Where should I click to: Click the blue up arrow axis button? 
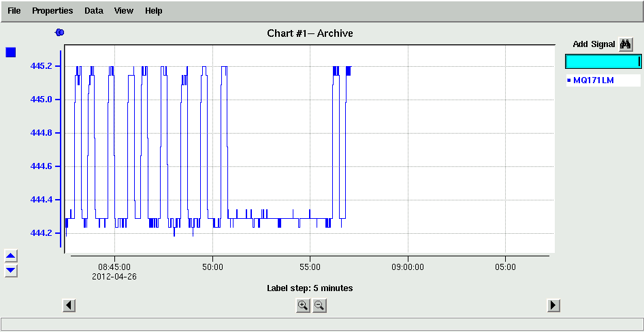11,256
